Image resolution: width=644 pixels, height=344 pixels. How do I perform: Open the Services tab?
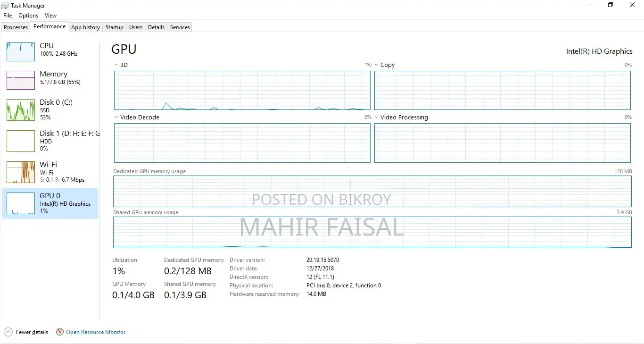(180, 27)
